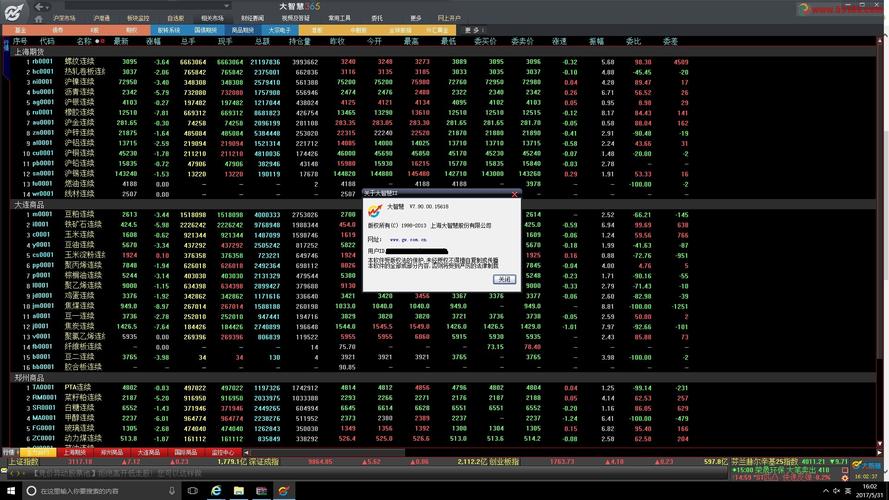Close the 关于大智慧 dialog with the red X
The width and height of the screenshot is (889, 500).
(515, 194)
